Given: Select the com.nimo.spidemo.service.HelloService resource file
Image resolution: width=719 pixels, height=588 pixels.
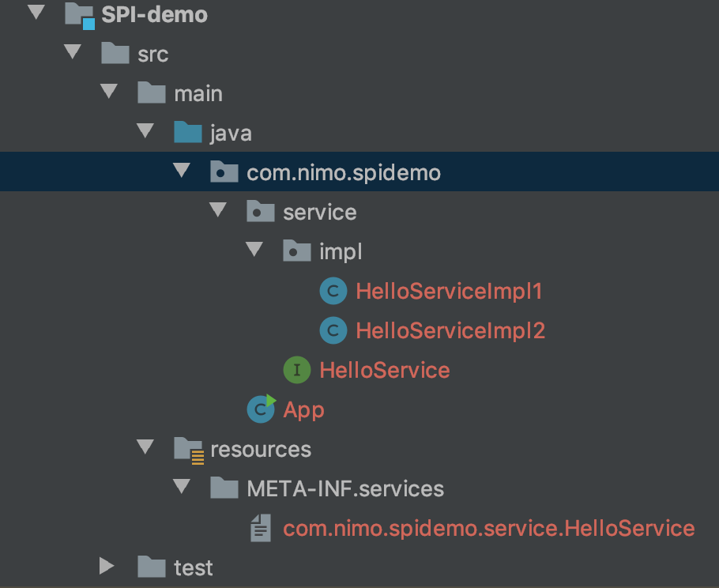Looking at the screenshot, I should click(x=488, y=529).
